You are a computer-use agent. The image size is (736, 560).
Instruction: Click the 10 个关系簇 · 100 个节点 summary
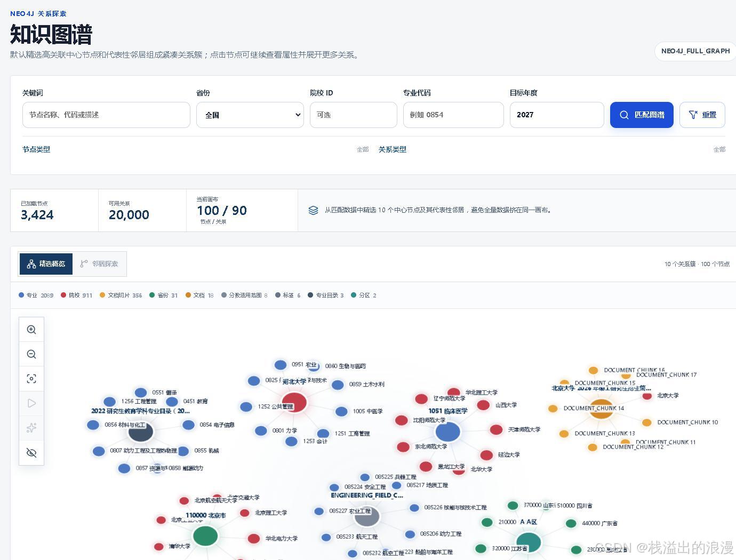click(x=697, y=264)
